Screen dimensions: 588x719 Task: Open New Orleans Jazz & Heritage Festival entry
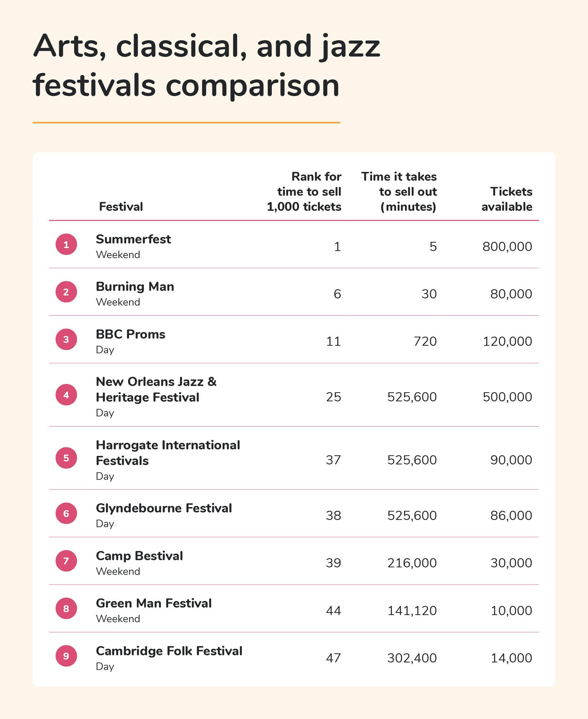156,389
